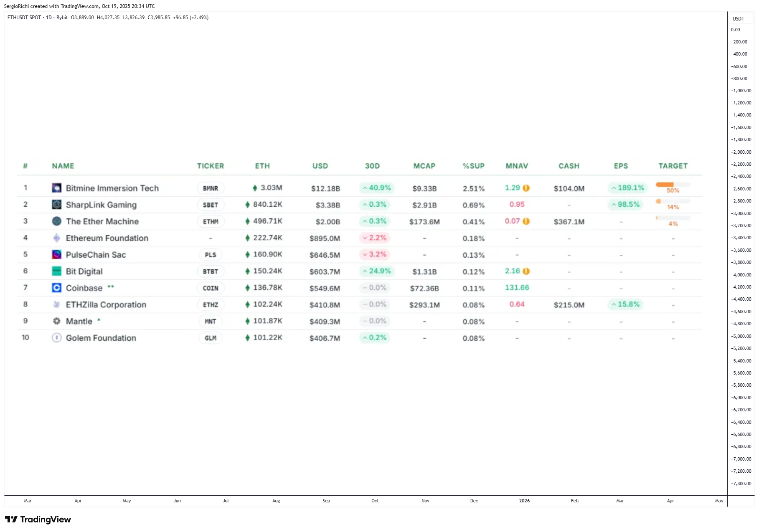759x532 pixels.
Task: Select the MNT ticker badge
Action: click(211, 322)
